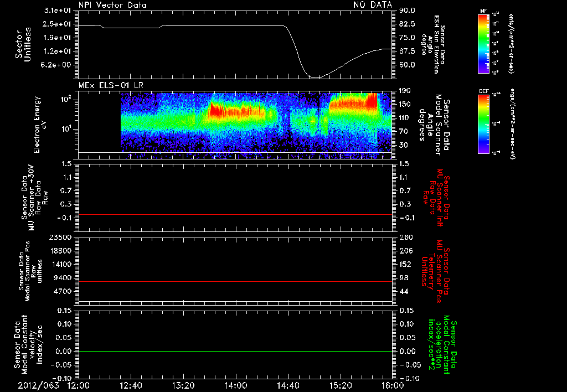Screen dimensions: 567x392
Task: Click the '12:40' time tick label
Action: (131, 385)
